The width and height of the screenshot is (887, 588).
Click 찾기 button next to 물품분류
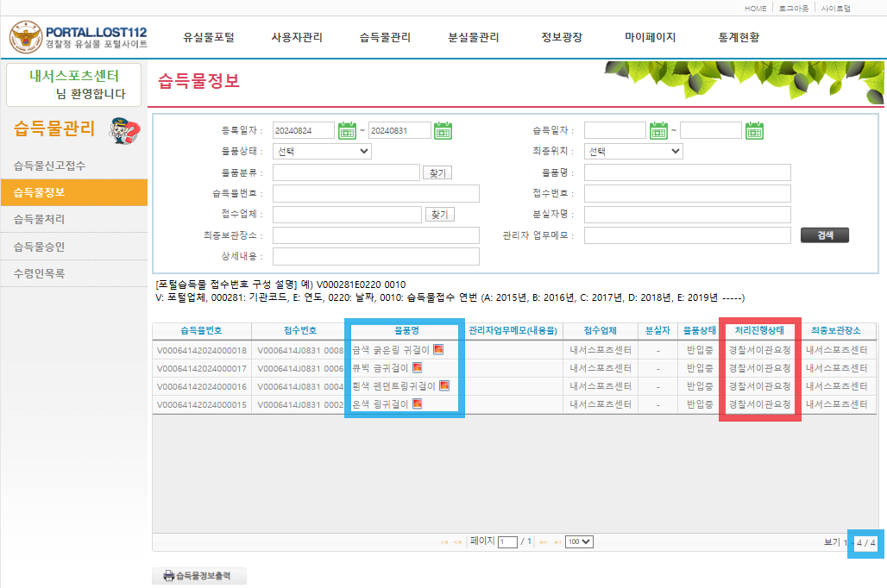(438, 173)
